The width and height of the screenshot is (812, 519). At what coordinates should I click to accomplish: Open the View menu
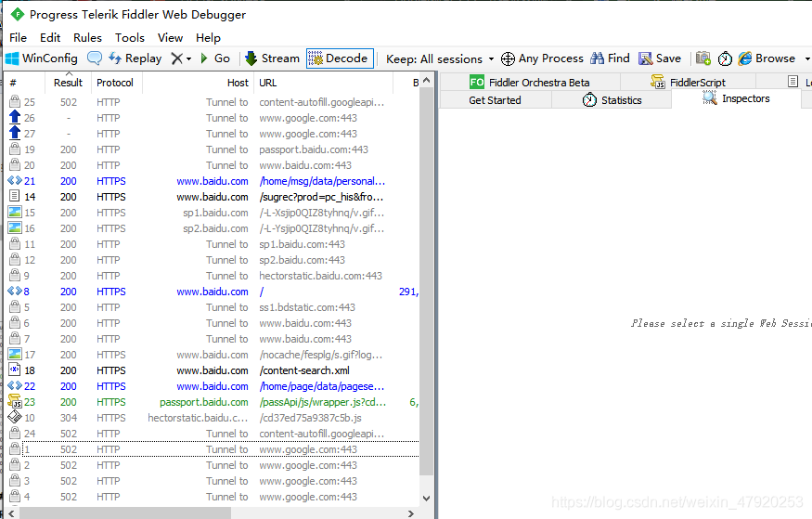(x=171, y=38)
